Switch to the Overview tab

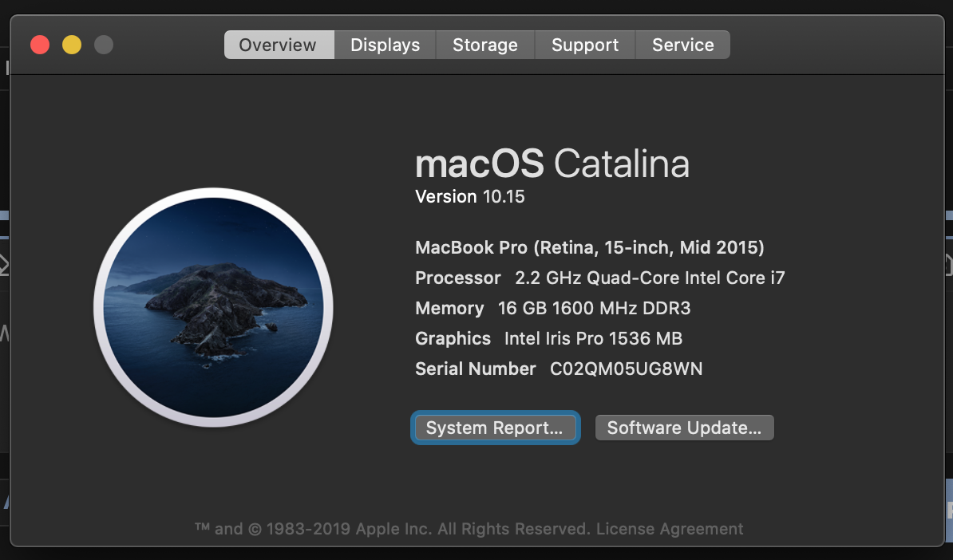tap(278, 45)
